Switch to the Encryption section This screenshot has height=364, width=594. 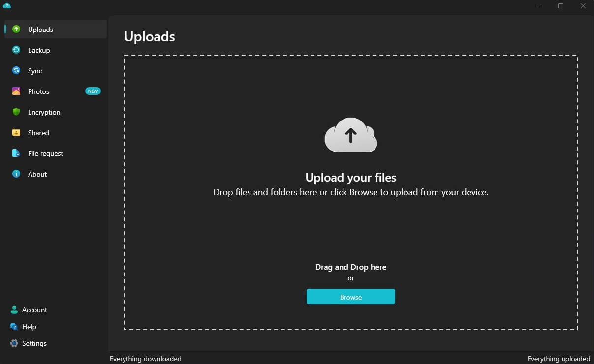click(44, 112)
